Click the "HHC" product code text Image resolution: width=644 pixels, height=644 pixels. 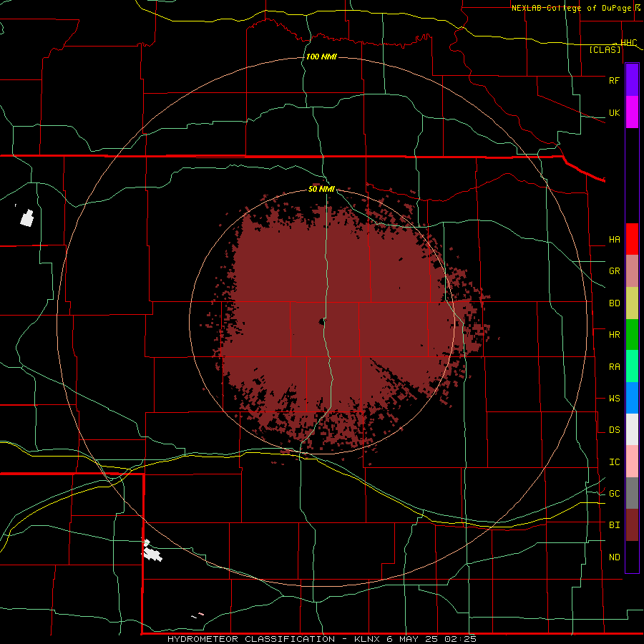click(x=628, y=43)
